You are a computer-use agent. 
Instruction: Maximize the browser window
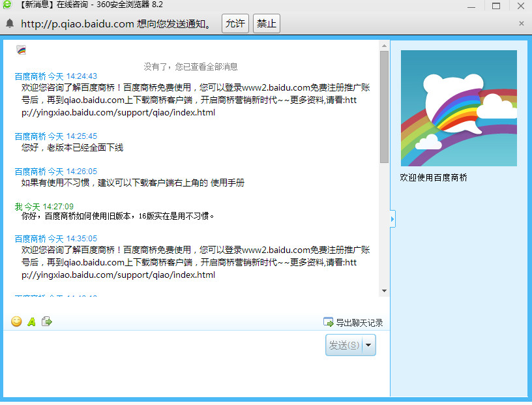point(496,6)
